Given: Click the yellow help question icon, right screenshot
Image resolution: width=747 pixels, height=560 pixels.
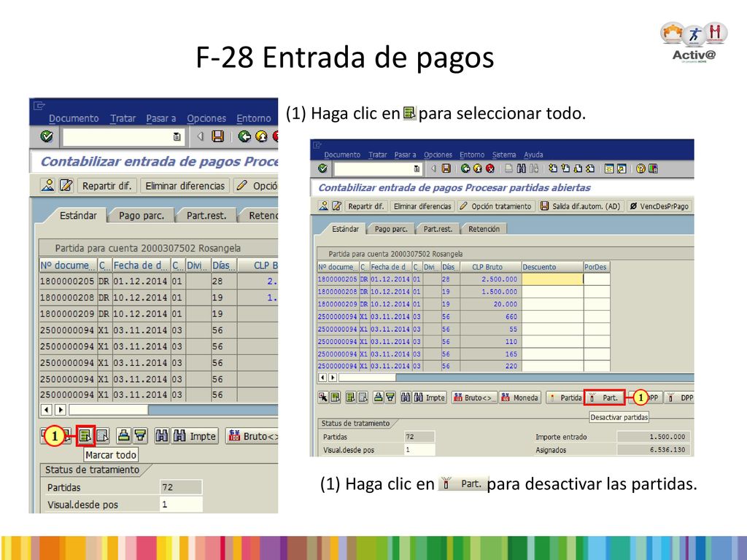Looking at the screenshot, I should tap(640, 168).
